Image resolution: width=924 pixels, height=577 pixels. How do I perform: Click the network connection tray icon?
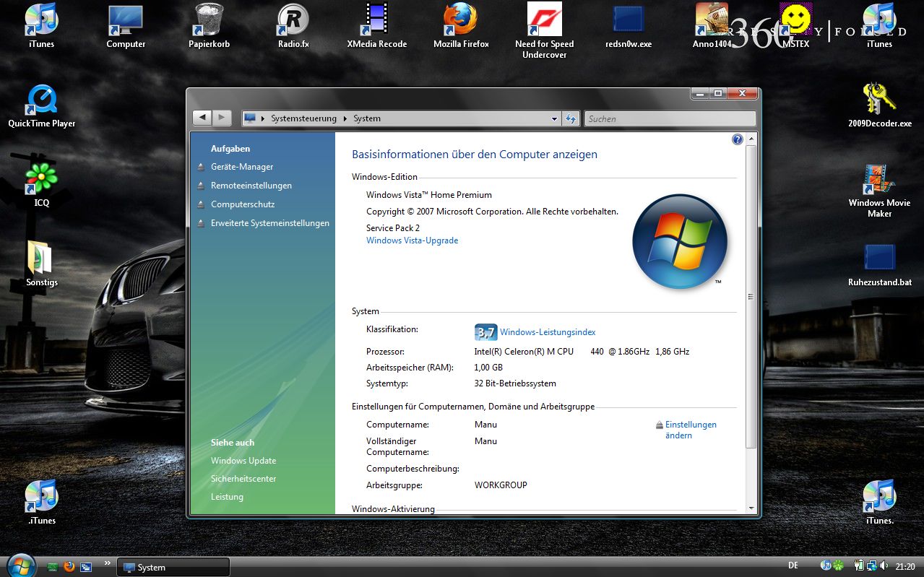(872, 566)
